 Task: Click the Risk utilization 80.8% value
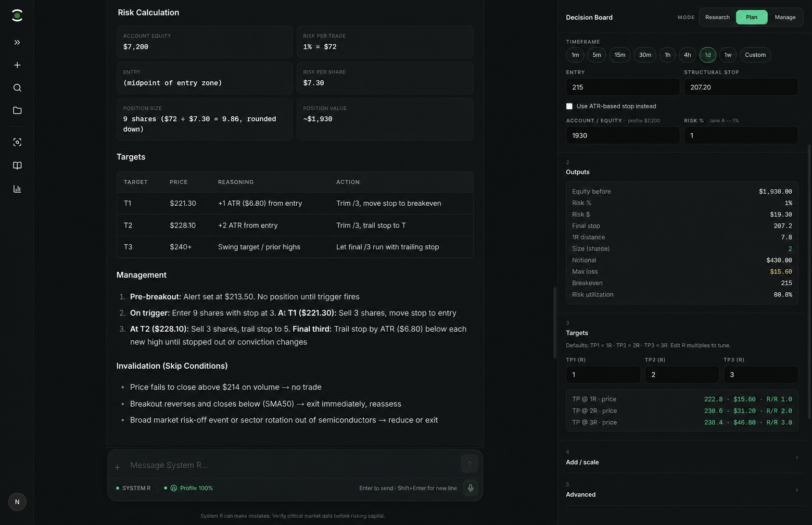[783, 295]
